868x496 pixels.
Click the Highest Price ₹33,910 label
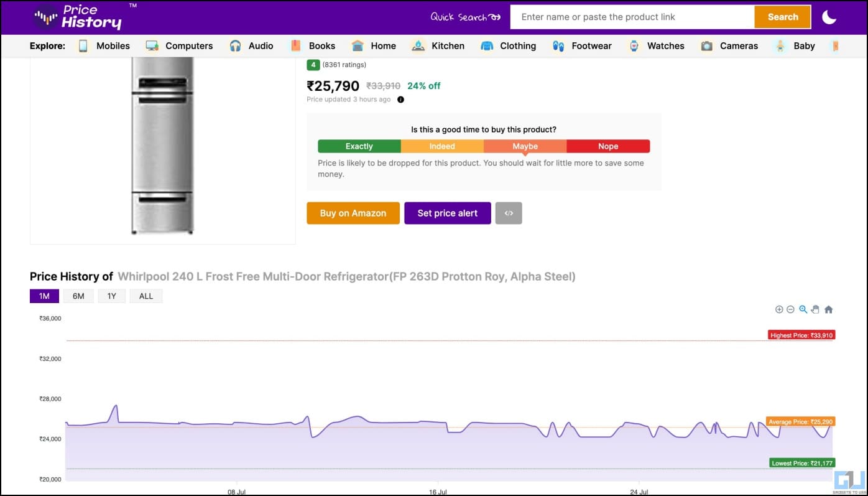click(x=801, y=335)
